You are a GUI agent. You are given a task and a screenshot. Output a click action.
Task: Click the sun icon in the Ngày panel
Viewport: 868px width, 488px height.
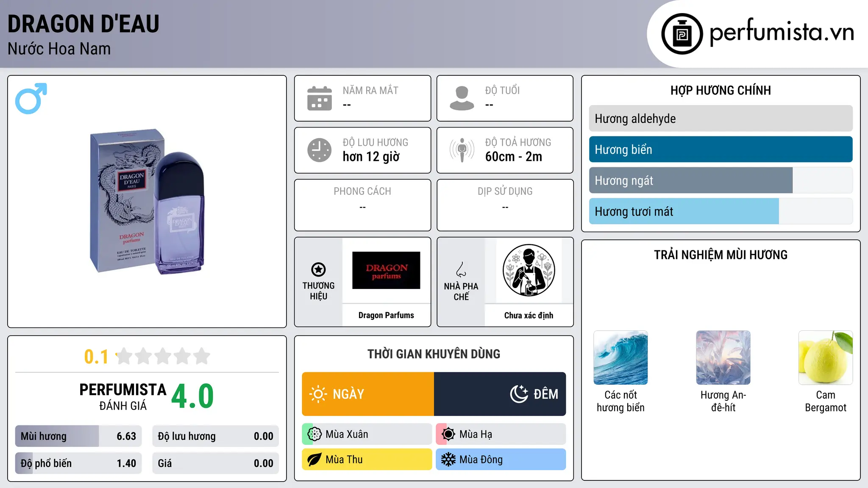coord(318,394)
